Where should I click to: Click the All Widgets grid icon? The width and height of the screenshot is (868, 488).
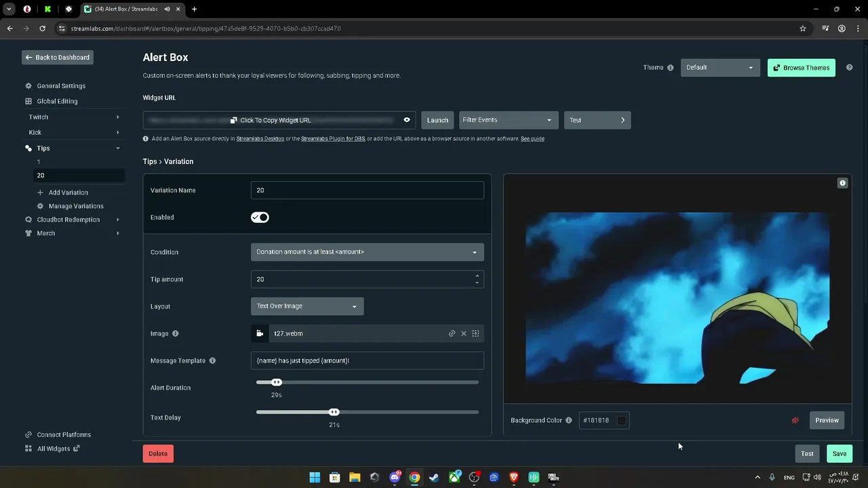pyautogui.click(x=28, y=449)
